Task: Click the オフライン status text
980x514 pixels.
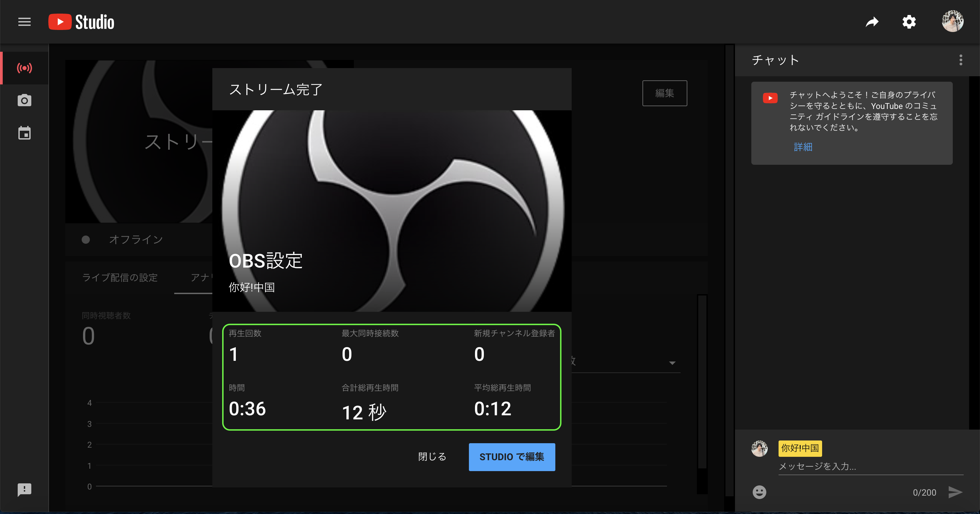Action: coord(136,239)
